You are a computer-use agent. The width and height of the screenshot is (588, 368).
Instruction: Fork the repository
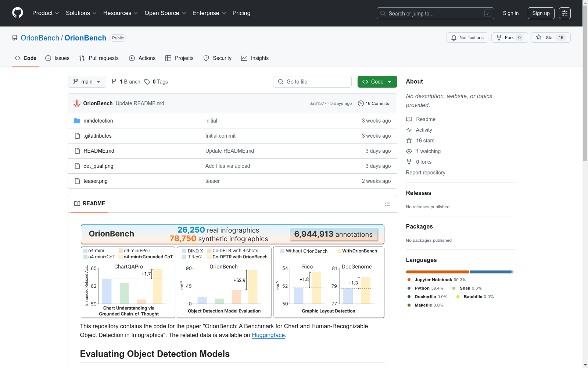pyautogui.click(x=510, y=38)
